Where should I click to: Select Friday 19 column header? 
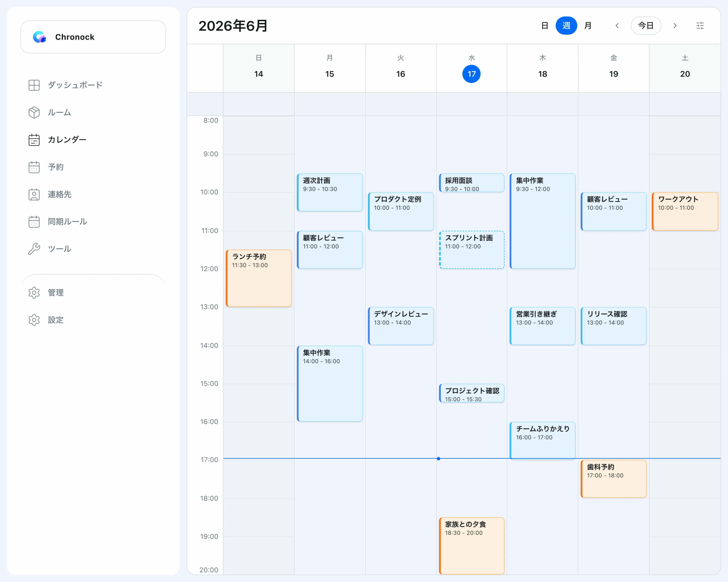pyautogui.click(x=613, y=68)
